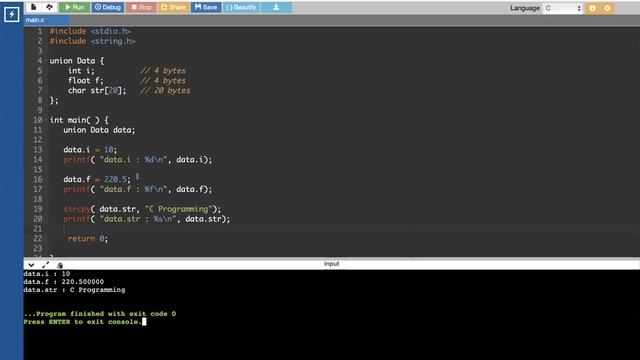Click the 'union Data {' declaration

[77, 61]
